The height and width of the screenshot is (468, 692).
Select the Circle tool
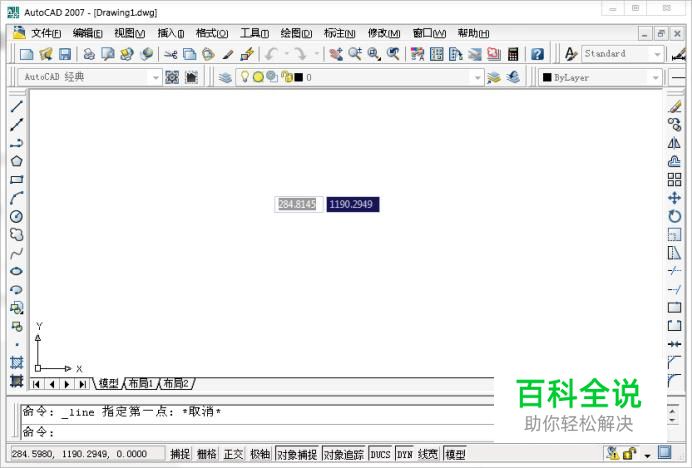pos(17,216)
